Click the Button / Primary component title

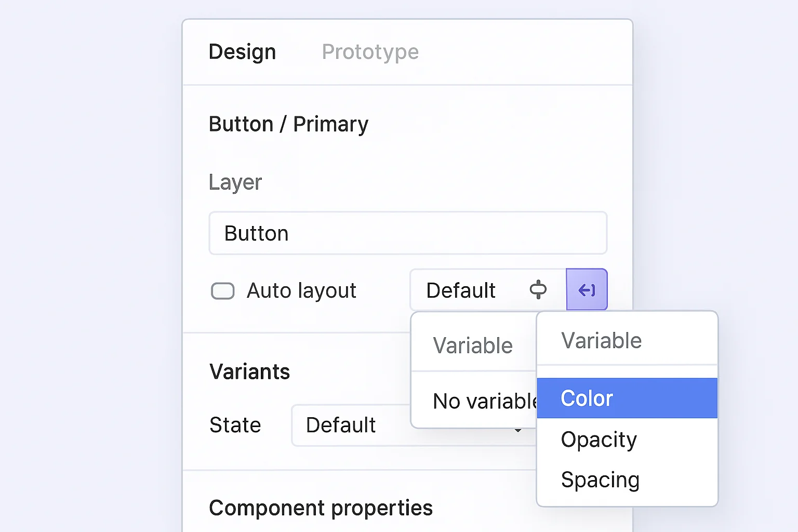pyautogui.click(x=288, y=125)
